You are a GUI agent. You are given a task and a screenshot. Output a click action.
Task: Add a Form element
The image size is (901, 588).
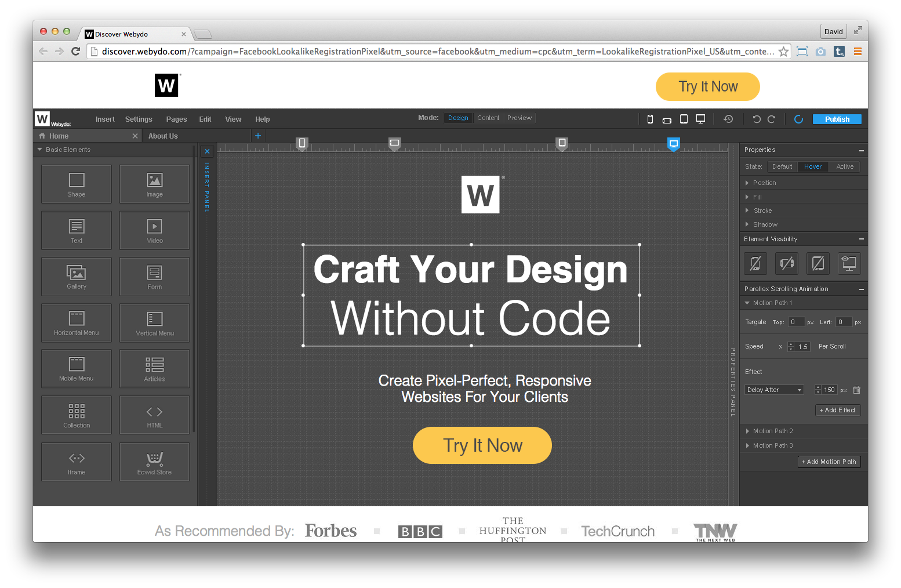[x=154, y=277]
